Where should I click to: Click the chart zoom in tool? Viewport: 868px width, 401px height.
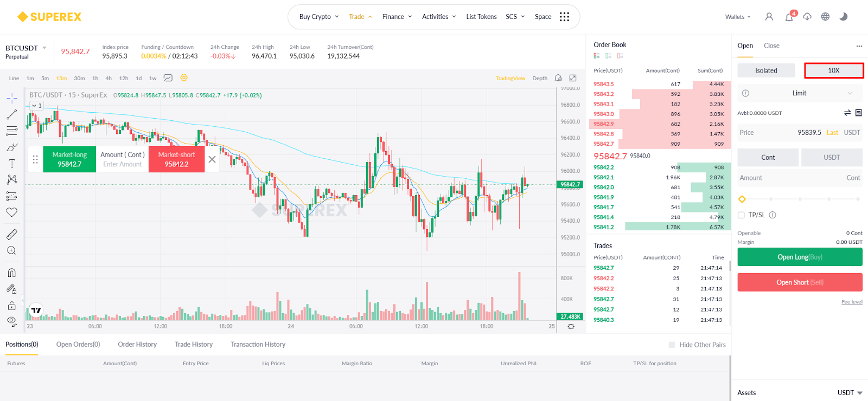pos(11,250)
